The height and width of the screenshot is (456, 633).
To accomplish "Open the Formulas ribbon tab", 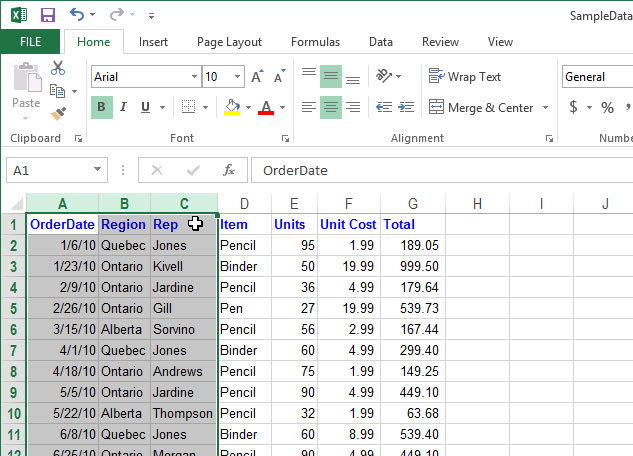I will click(315, 42).
